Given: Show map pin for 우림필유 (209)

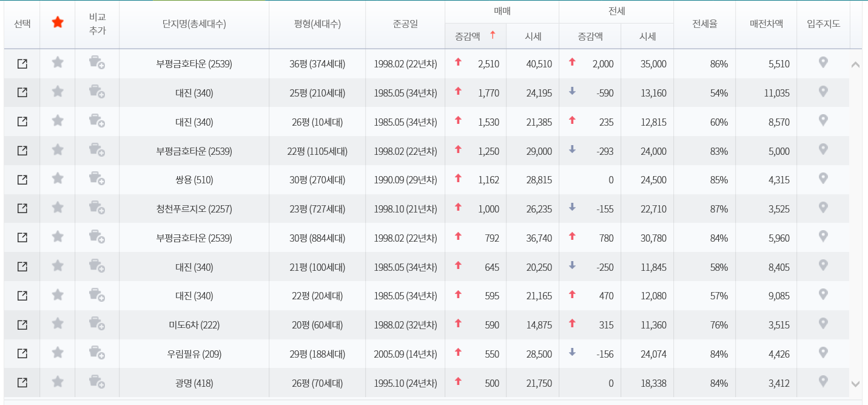Looking at the screenshot, I should pos(823,352).
